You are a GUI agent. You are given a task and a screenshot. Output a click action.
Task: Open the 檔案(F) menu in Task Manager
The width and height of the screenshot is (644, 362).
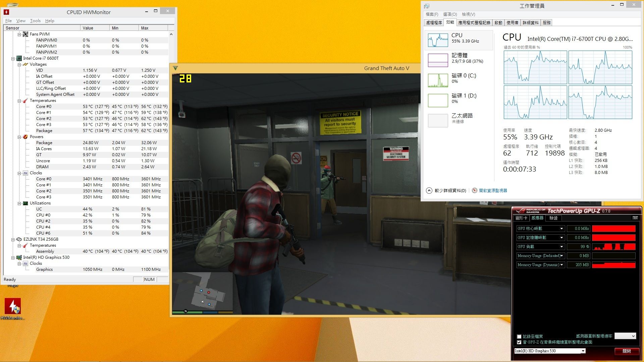click(432, 14)
